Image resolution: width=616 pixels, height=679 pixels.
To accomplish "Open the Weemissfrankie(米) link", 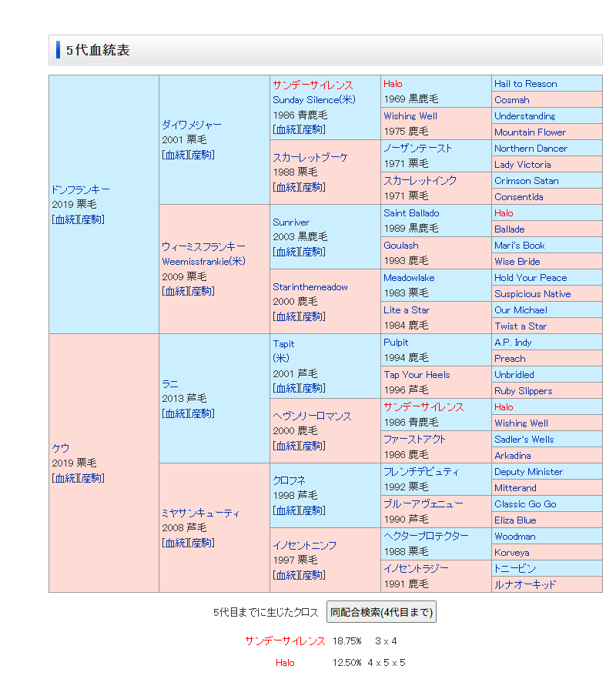I will (x=203, y=262).
